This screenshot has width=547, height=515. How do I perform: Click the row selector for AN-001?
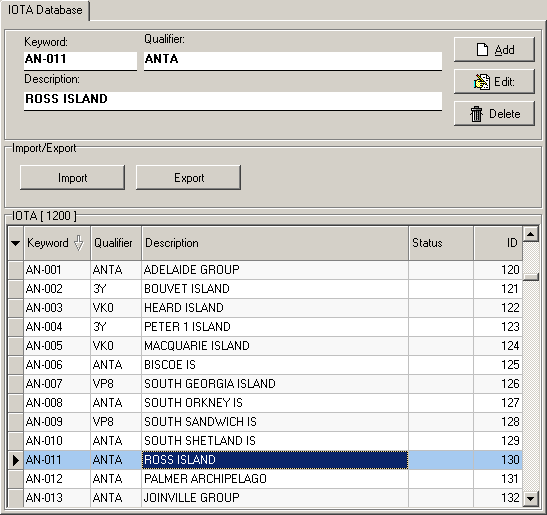16,270
